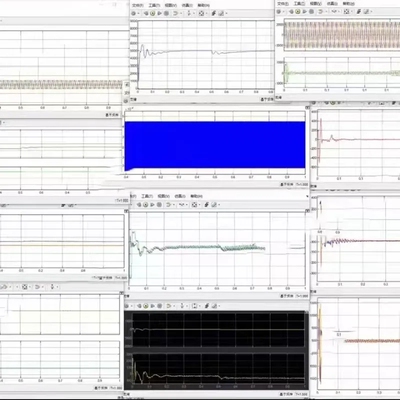This screenshot has width=400, height=400.
Task: Open 工具 menu in teal-trace scope window
Action: click(147, 196)
